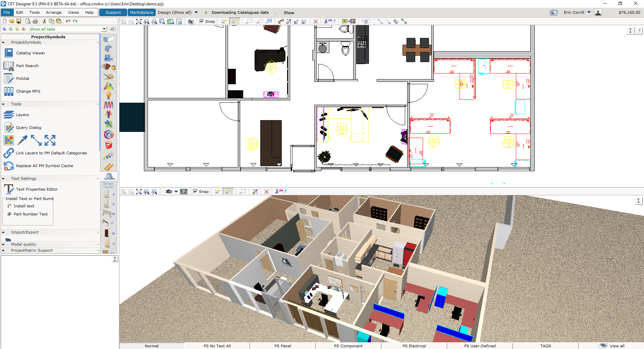Viewport: 644px width, 349px height.
Task: Switch to the PS Electrical view tab
Action: pos(414,346)
